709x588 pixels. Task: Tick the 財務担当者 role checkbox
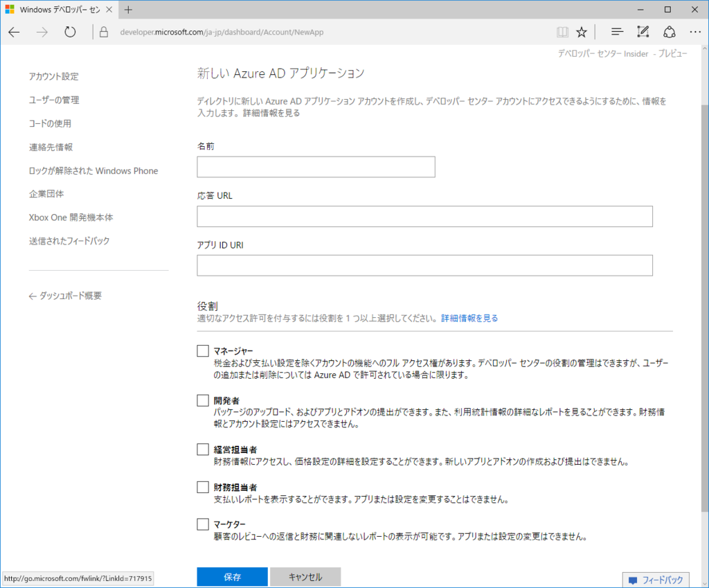(203, 487)
